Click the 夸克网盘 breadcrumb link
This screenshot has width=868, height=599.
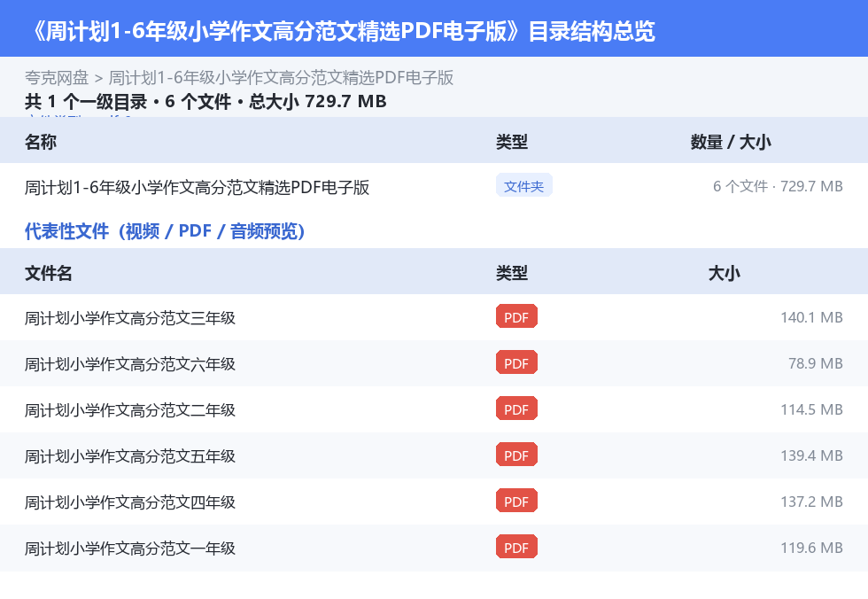(x=57, y=77)
